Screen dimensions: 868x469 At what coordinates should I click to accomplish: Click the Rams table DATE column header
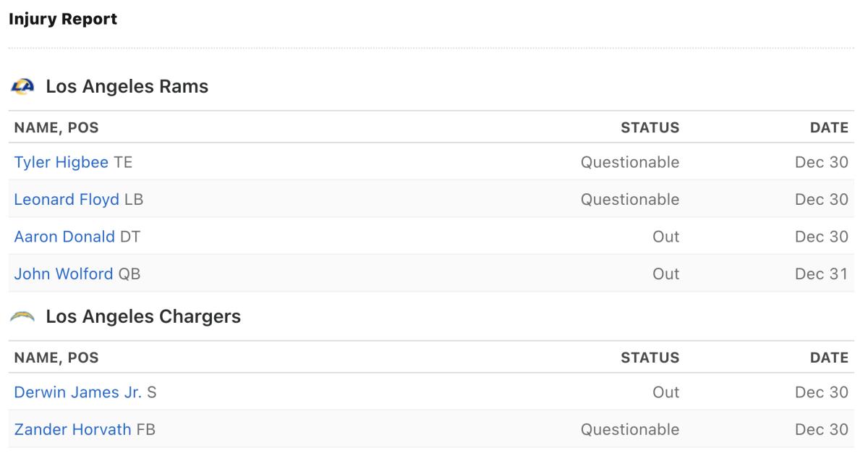pos(829,128)
